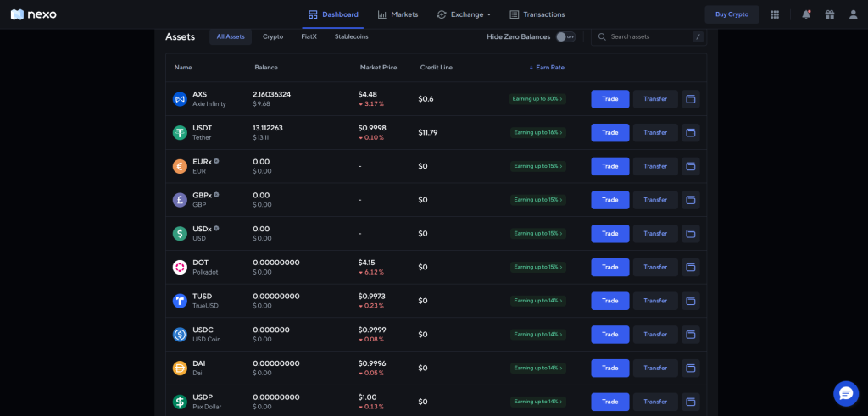Screen dimensions: 868x416
Task: Click the Search assets field
Action: click(x=648, y=36)
